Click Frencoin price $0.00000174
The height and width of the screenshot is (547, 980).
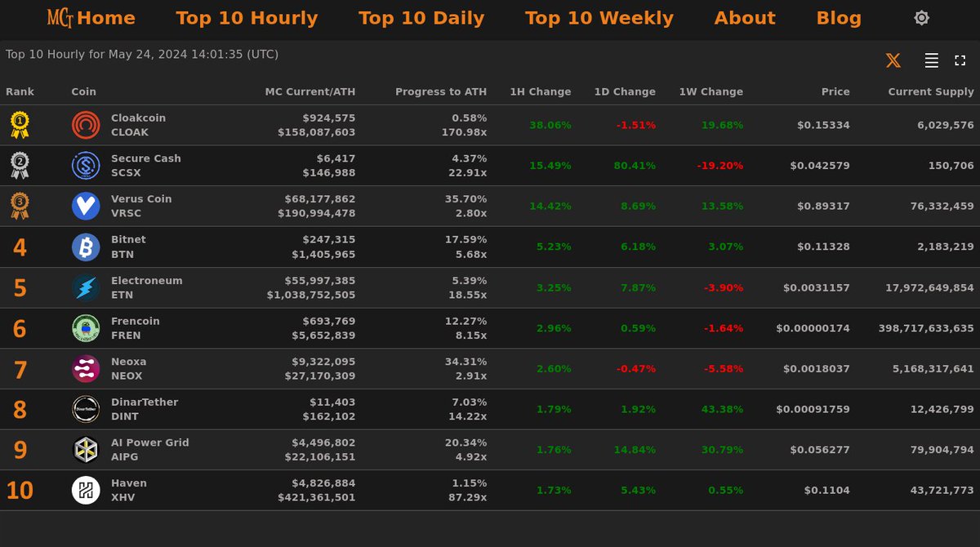(x=813, y=328)
